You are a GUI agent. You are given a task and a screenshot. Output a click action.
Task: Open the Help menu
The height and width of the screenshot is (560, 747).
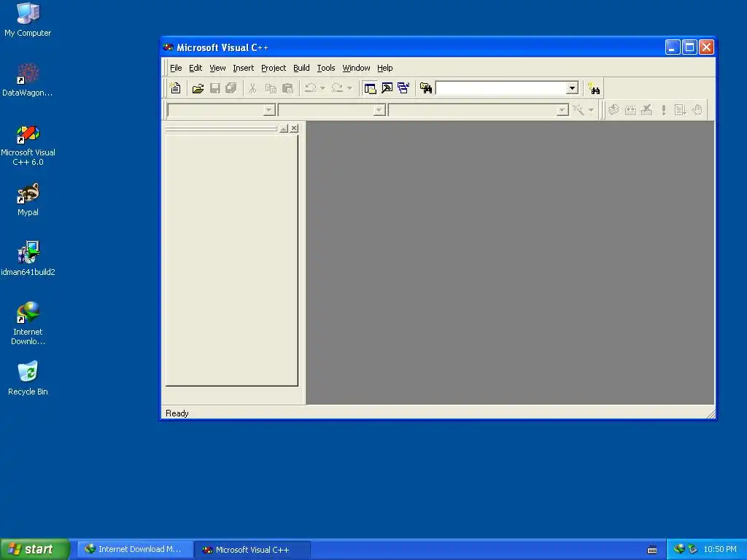(x=384, y=68)
